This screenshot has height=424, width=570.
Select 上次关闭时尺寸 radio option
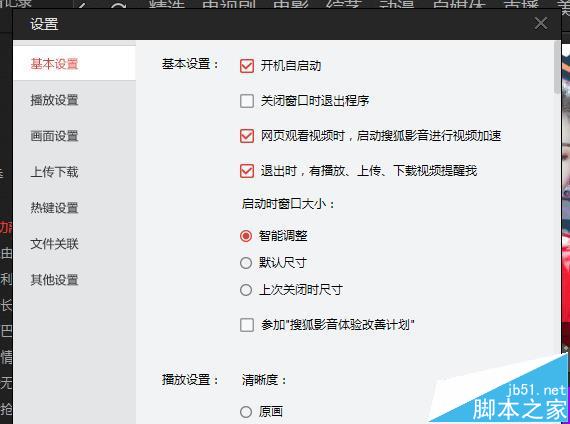point(246,290)
